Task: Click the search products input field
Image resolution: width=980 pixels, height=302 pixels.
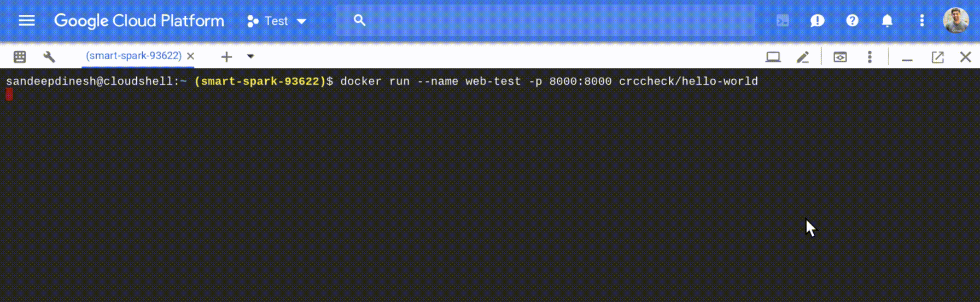Action: coord(545,20)
